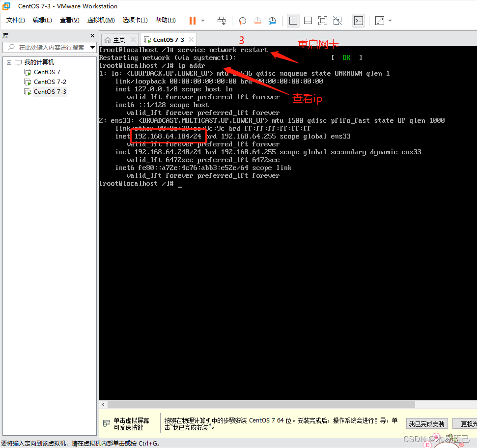
Task: Open the 文件(F) menu
Action: 15,20
